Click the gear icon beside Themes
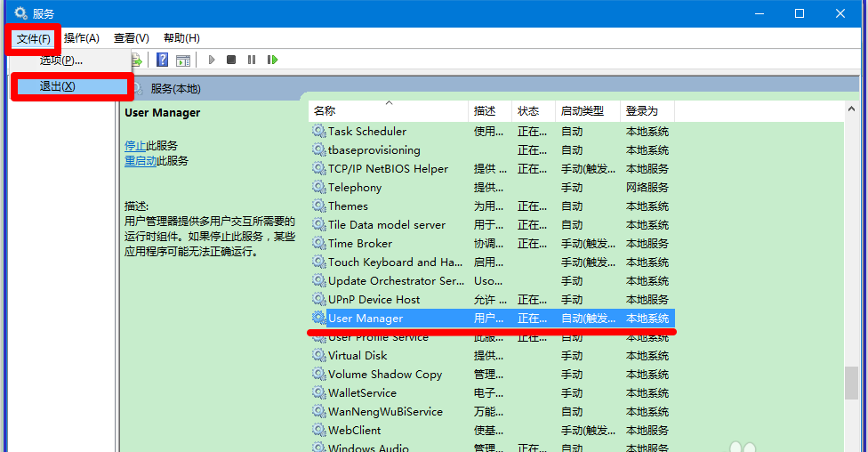Image resolution: width=868 pixels, height=452 pixels. [319, 206]
